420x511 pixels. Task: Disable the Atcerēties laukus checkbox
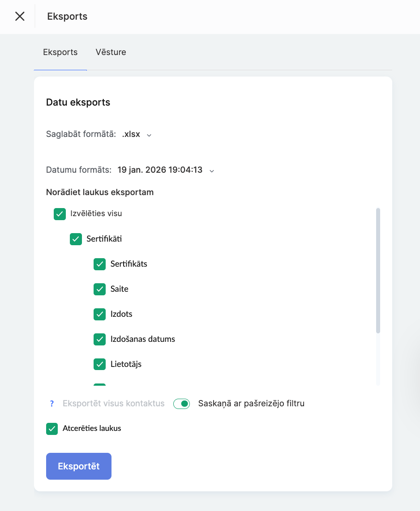coord(52,429)
